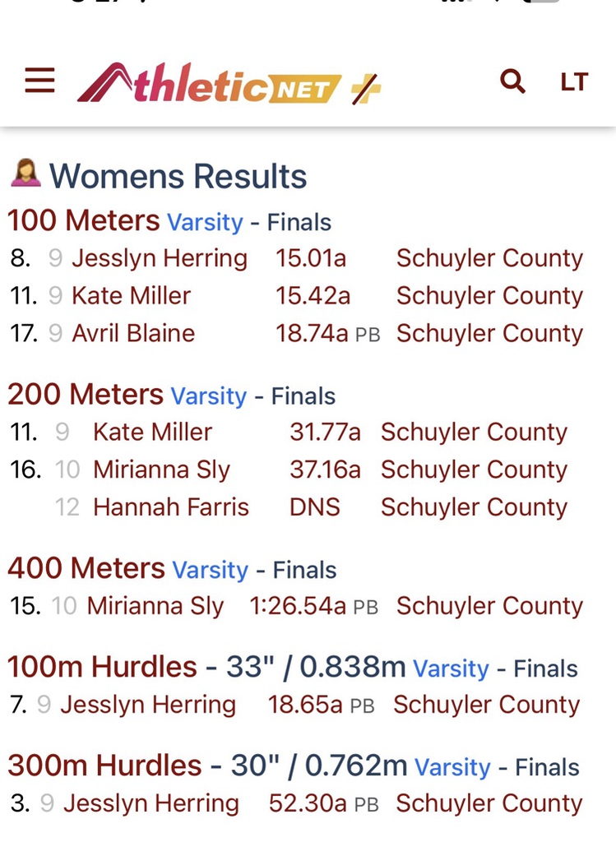The height and width of the screenshot is (842, 616).
Task: Open the LT account menu
Action: [x=573, y=82]
